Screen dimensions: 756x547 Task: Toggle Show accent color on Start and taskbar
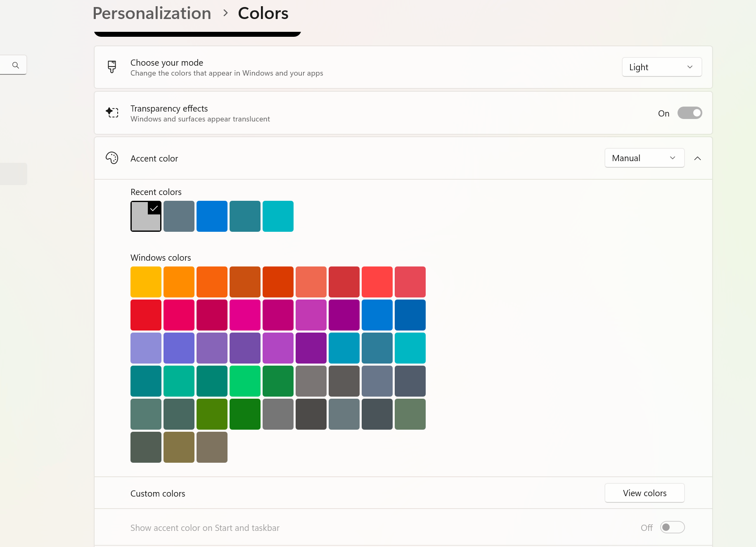pyautogui.click(x=672, y=528)
